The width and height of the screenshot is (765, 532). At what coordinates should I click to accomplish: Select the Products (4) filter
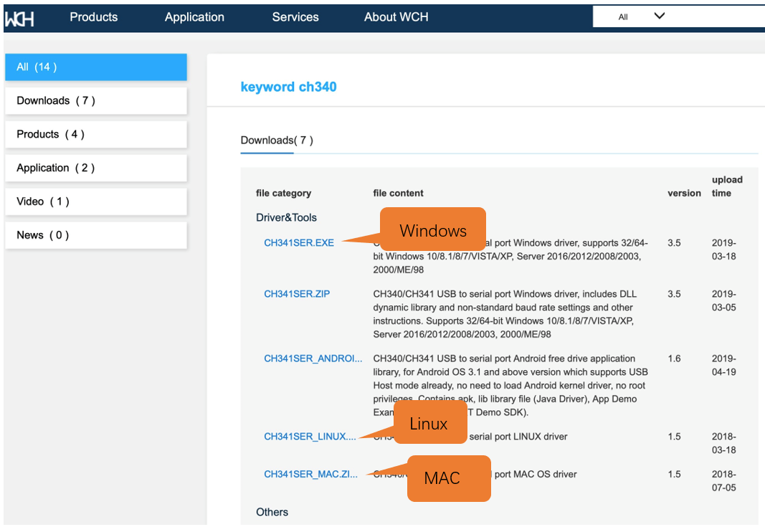[x=96, y=134]
